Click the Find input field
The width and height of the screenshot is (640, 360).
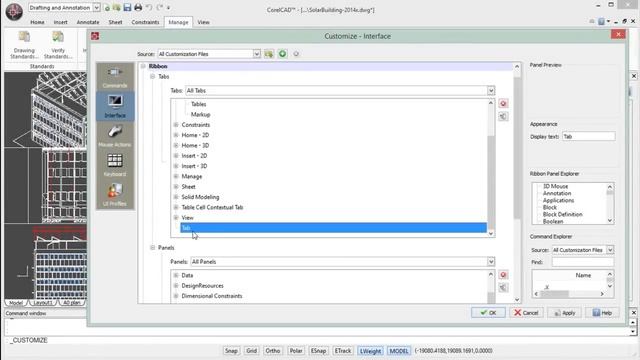[582, 262]
